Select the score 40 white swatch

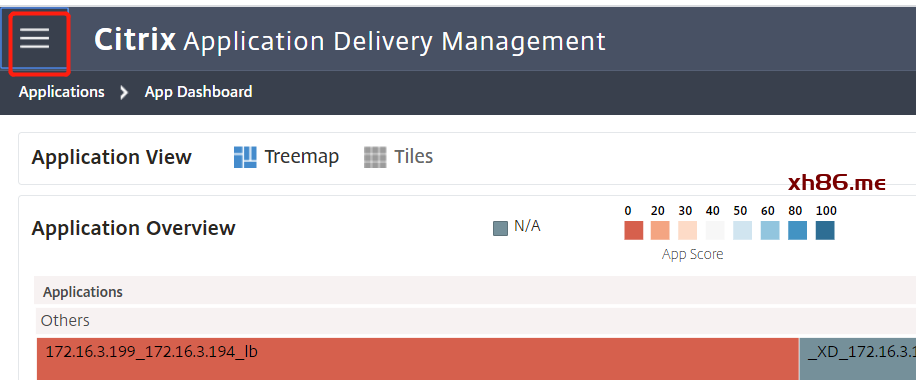715,230
